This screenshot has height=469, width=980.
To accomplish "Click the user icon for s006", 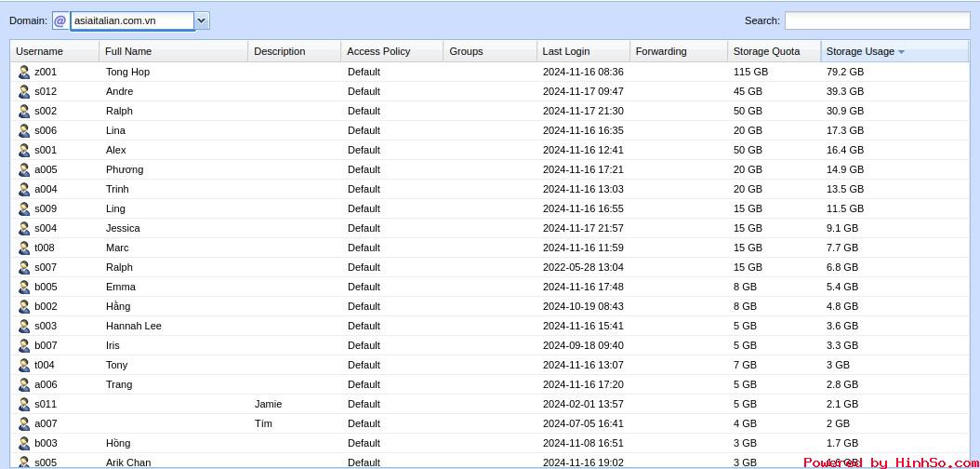I will click(x=24, y=130).
